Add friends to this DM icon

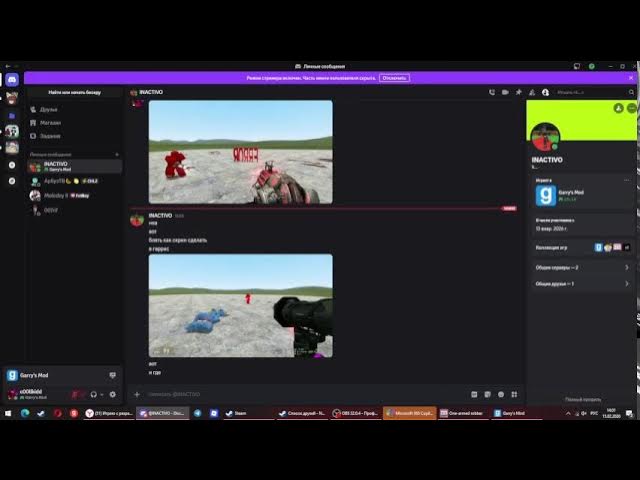pos(532,93)
